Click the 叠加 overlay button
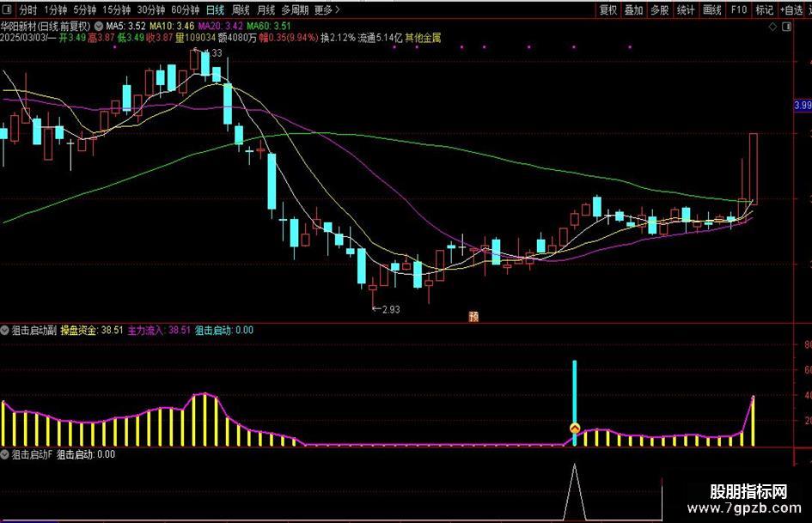The image size is (812, 523). pyautogui.click(x=633, y=9)
